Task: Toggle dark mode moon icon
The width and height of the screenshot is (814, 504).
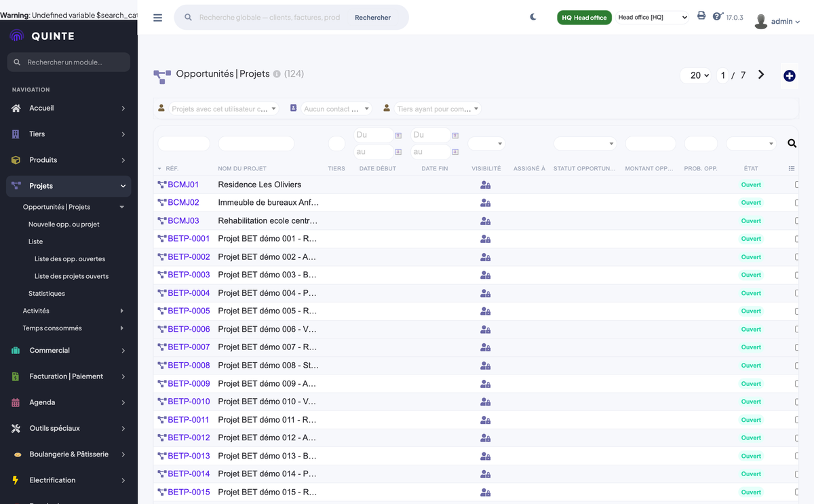Action: [533, 17]
